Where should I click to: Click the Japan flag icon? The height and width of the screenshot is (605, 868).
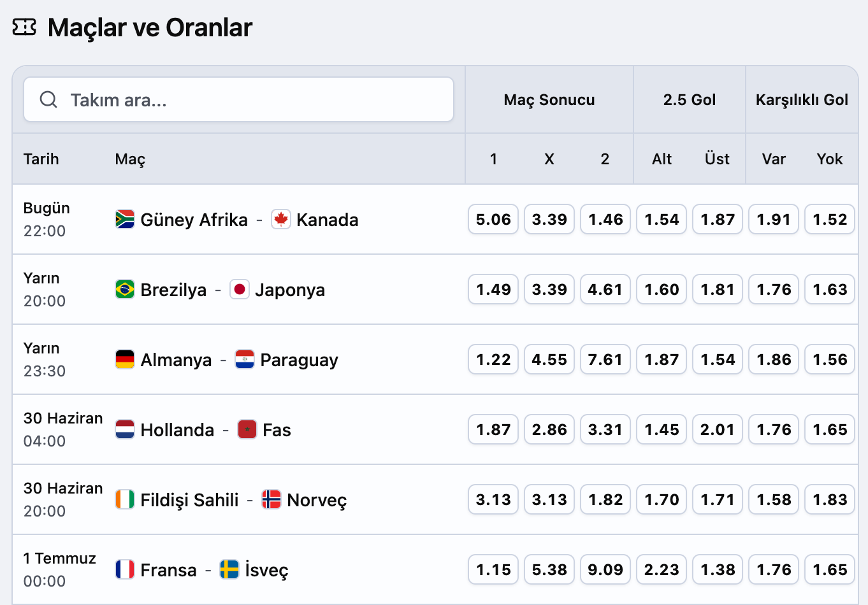coord(240,289)
